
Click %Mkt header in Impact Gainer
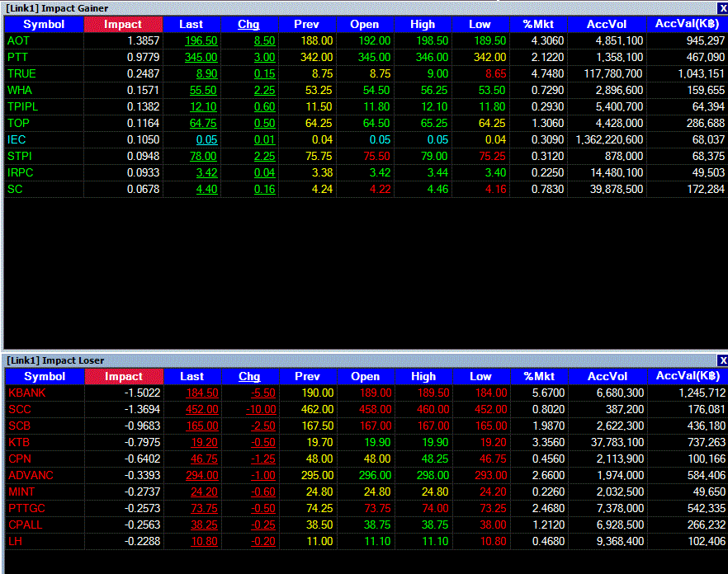pyautogui.click(x=538, y=24)
